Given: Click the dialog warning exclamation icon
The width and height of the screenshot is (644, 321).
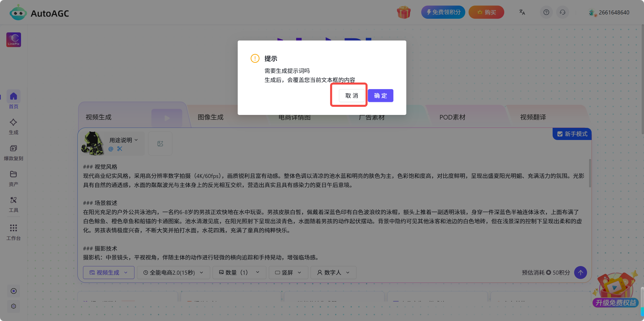Looking at the screenshot, I should [255, 58].
